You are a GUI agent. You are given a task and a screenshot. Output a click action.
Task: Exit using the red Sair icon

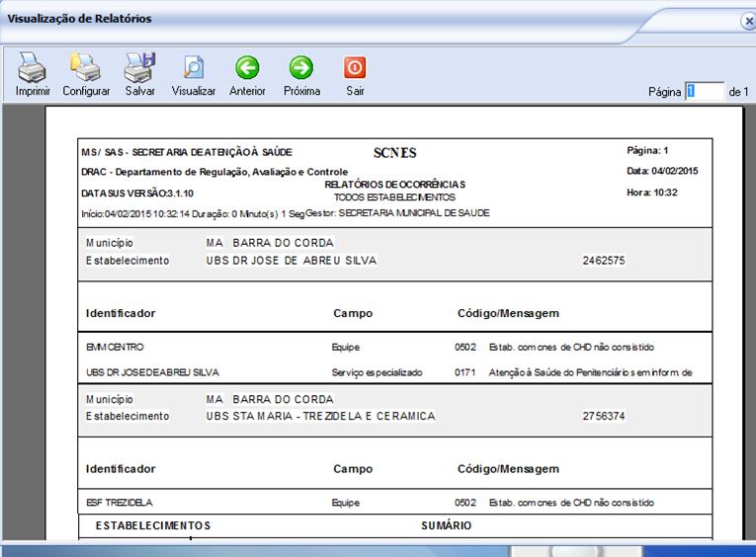[355, 68]
